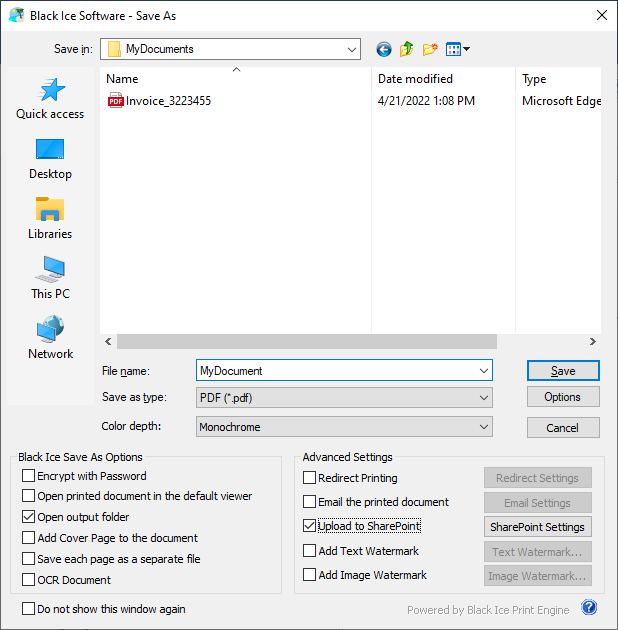The width and height of the screenshot is (618, 630).
Task: Click the blue help question icon
Action: click(589, 608)
